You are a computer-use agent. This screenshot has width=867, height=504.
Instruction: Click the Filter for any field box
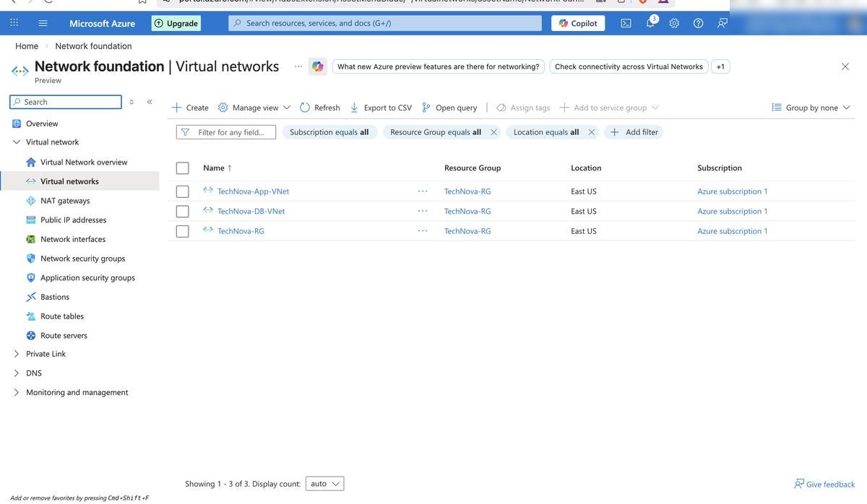point(226,132)
